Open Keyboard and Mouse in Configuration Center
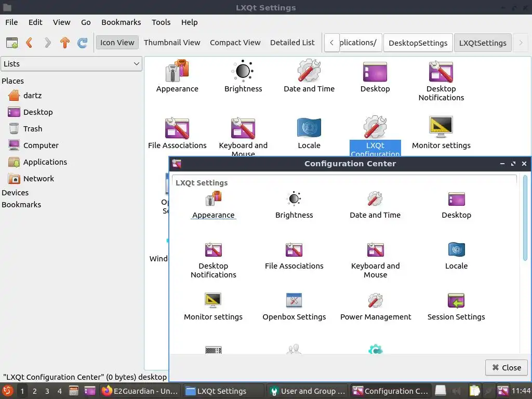Viewport: 532px width, 399px height. (375, 260)
